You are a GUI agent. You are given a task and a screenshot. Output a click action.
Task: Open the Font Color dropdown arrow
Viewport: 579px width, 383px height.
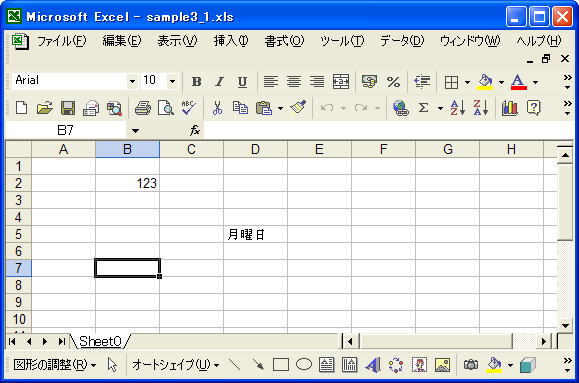(535, 82)
